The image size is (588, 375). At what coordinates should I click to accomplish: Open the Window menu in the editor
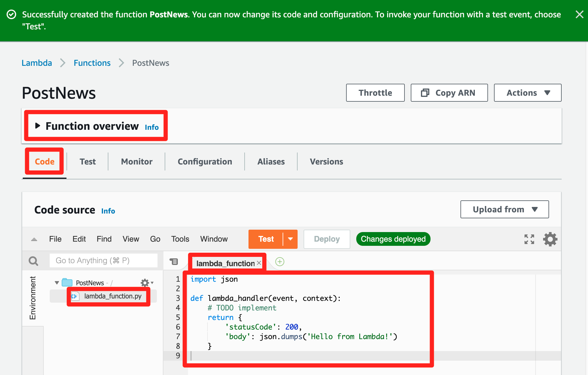(214, 239)
